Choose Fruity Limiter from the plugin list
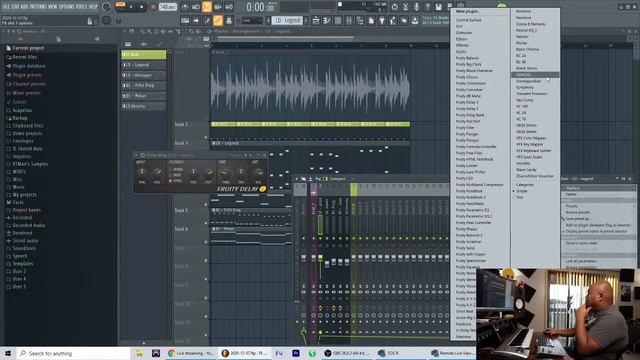The image size is (640, 360). [467, 166]
